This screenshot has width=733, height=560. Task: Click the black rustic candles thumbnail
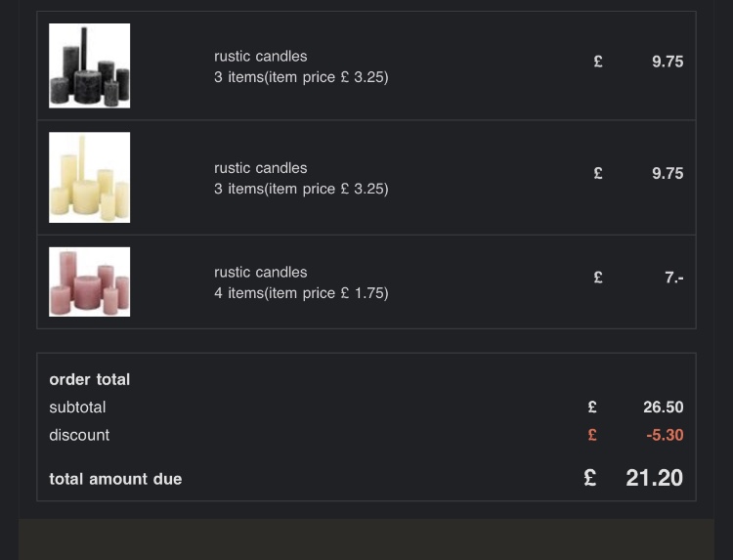click(x=89, y=65)
